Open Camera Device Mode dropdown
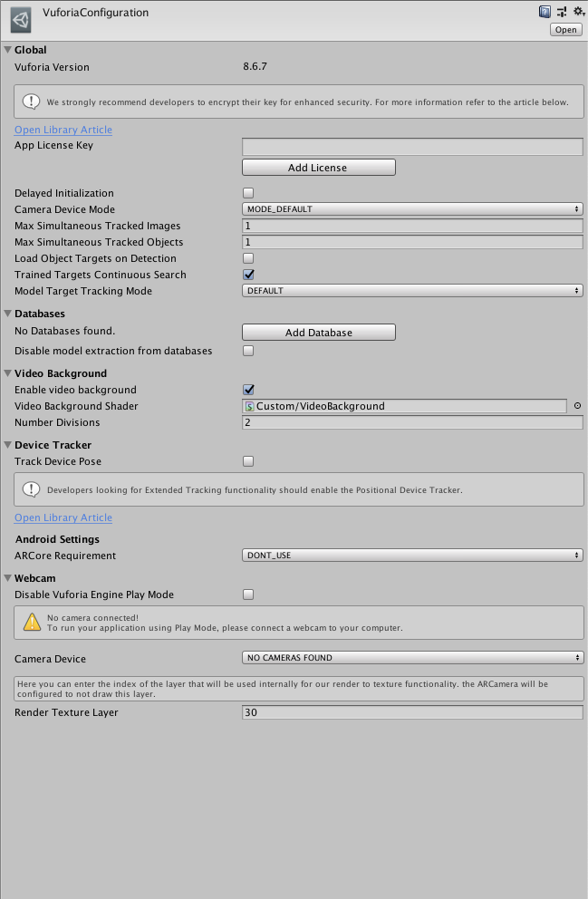 coord(412,209)
